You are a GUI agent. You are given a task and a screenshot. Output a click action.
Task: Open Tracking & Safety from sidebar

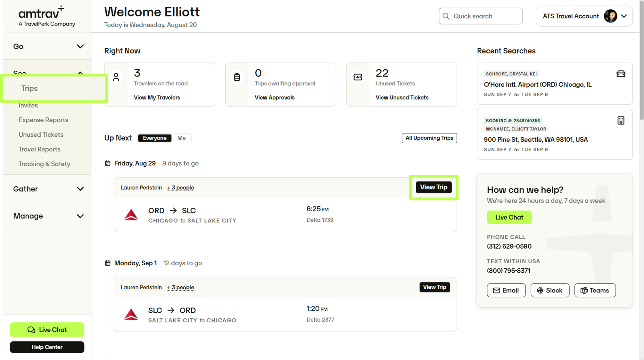tap(44, 164)
